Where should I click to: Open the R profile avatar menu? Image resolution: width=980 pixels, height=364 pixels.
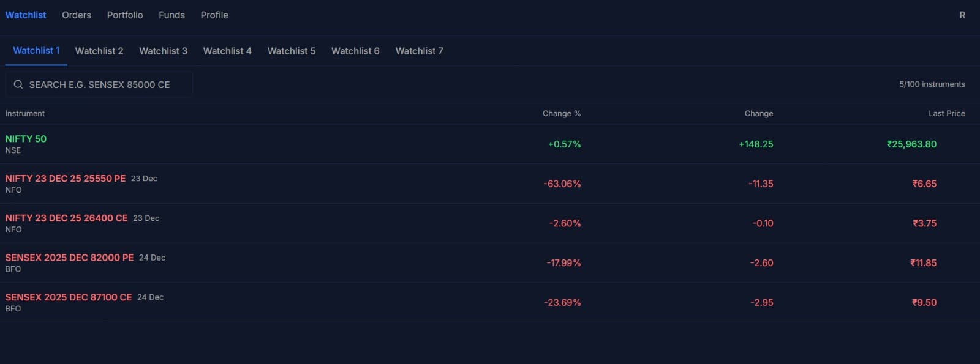962,14
